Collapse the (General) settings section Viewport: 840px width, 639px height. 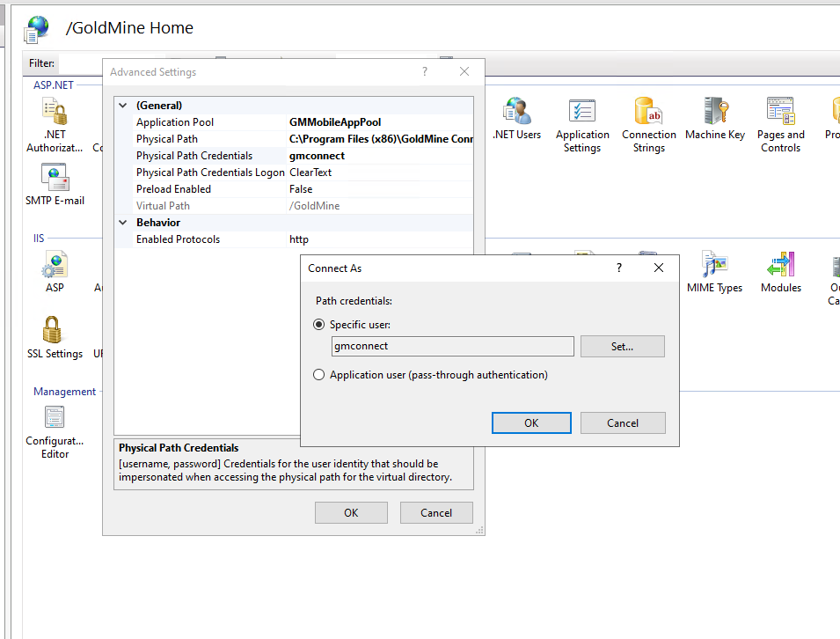click(x=122, y=105)
